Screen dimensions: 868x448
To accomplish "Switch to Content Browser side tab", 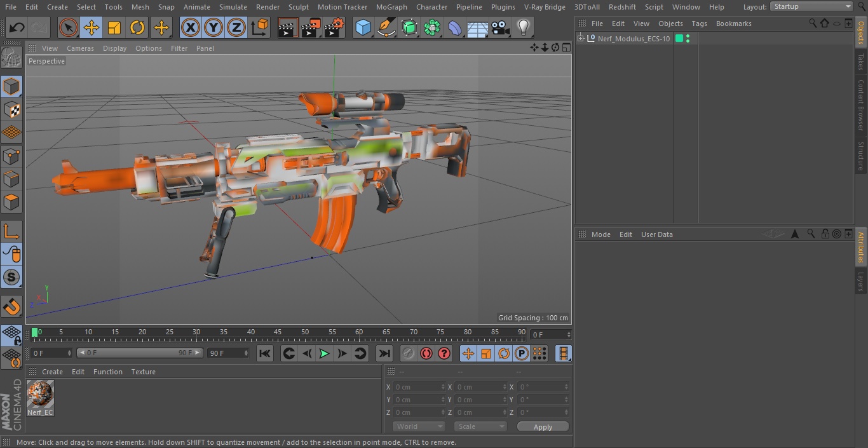I will click(x=861, y=105).
